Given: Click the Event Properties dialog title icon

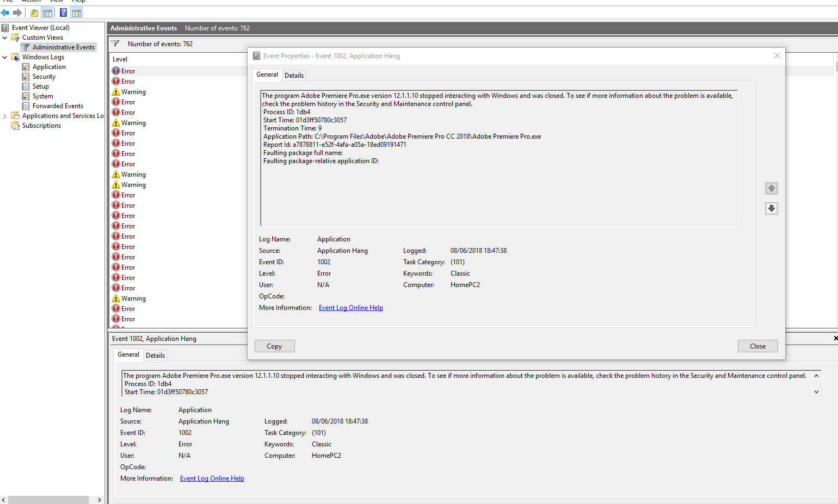Looking at the screenshot, I should [x=256, y=56].
